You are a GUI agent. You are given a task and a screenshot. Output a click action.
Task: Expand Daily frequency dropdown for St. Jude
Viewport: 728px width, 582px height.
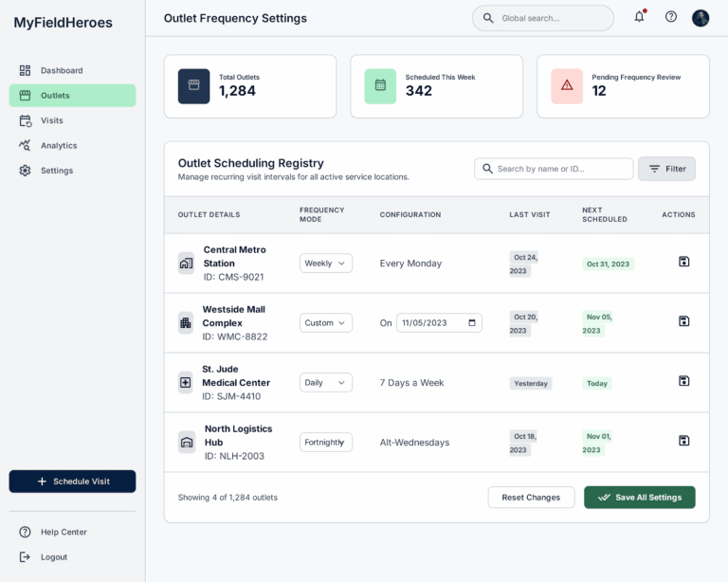[x=325, y=383]
